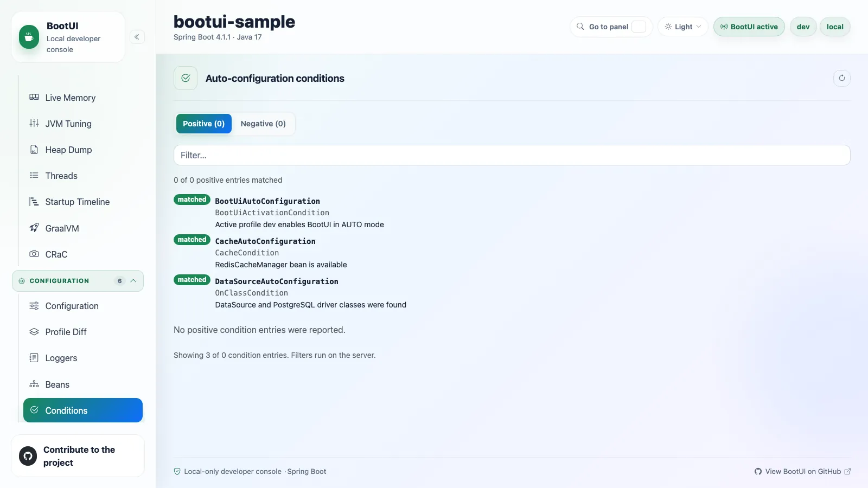Click the CacheAutoConfiguration entry name
Viewport: 868px width, 488px height.
[265, 241]
